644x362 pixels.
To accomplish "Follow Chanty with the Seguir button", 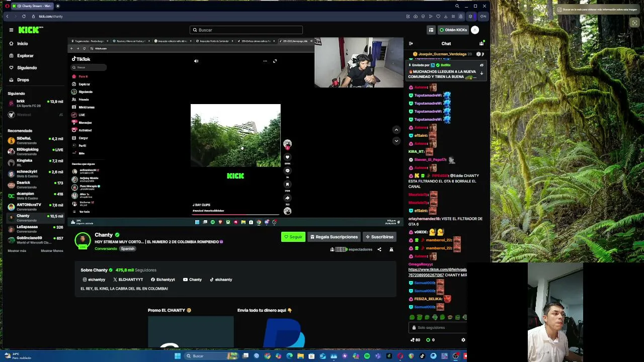I will [293, 237].
